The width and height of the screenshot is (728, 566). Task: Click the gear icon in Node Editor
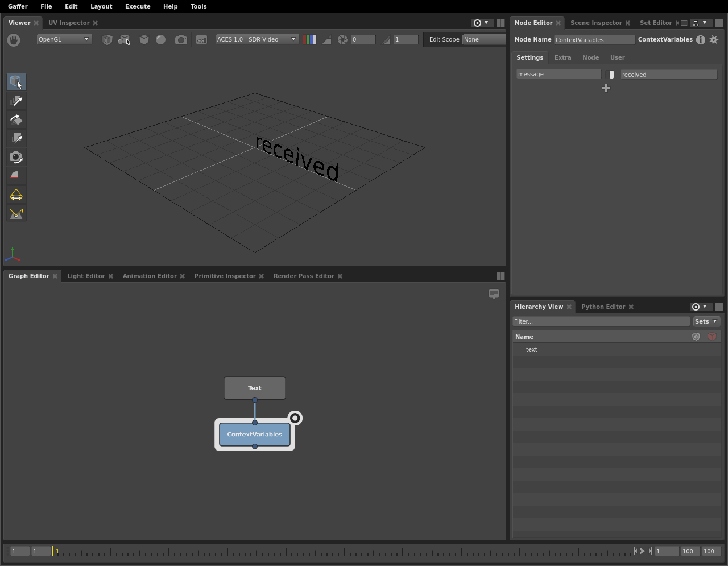[714, 40]
